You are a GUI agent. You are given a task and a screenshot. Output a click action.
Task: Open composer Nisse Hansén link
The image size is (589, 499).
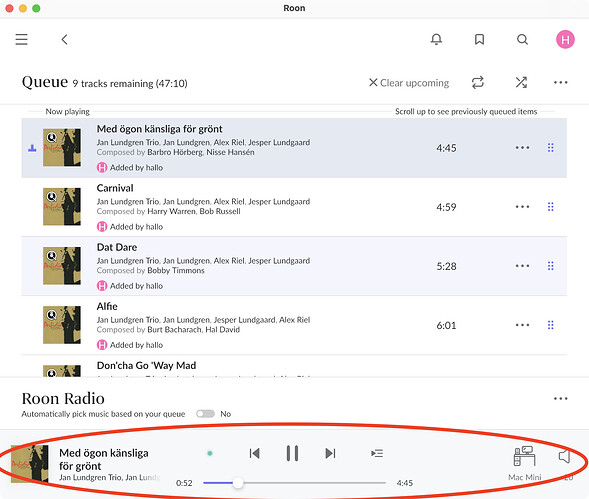point(230,152)
